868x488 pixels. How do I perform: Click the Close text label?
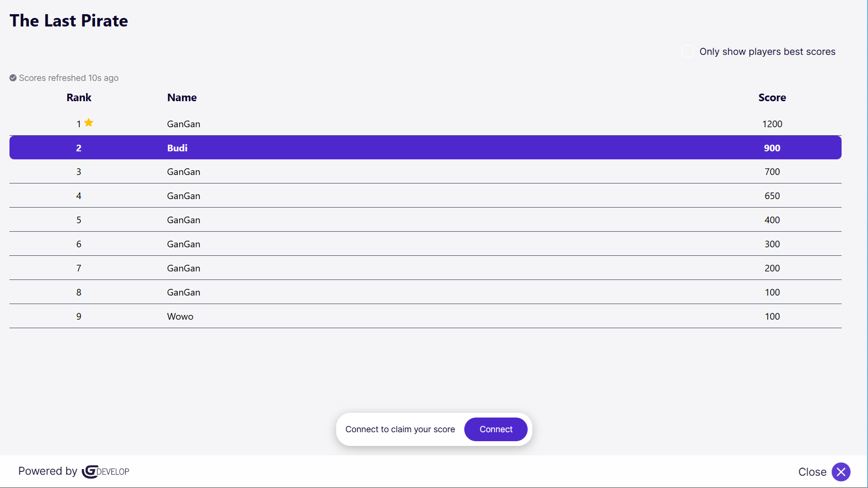(x=812, y=472)
